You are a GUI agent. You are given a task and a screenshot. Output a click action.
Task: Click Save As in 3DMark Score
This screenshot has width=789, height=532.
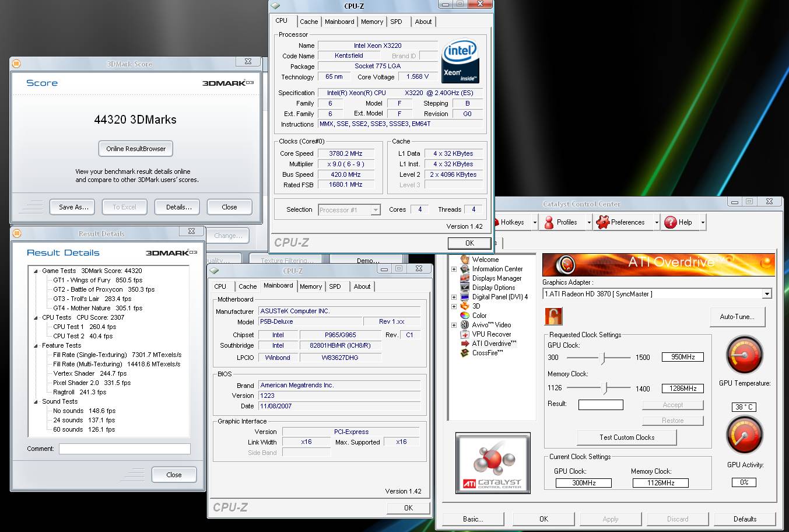73,207
